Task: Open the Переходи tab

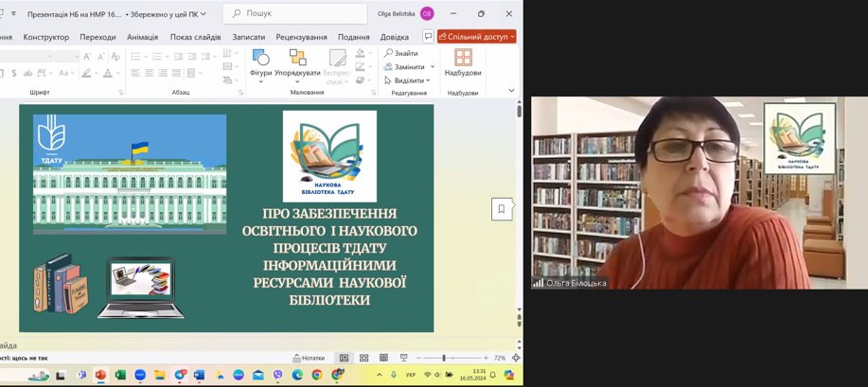Action: tap(97, 37)
